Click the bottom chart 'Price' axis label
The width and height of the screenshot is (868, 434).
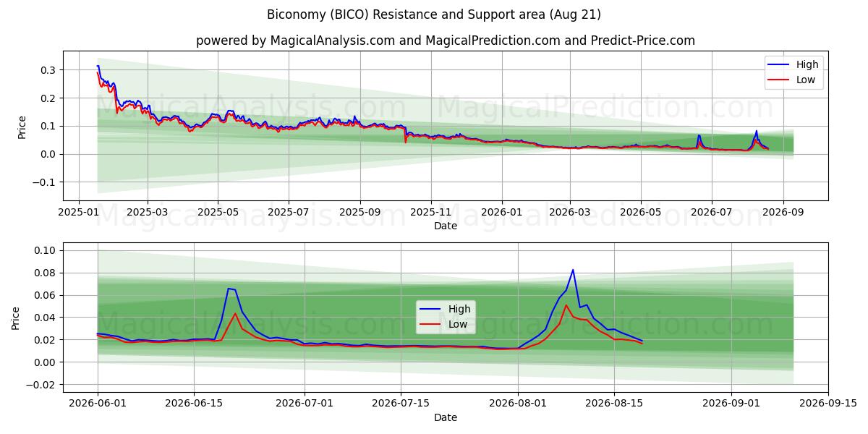16,318
